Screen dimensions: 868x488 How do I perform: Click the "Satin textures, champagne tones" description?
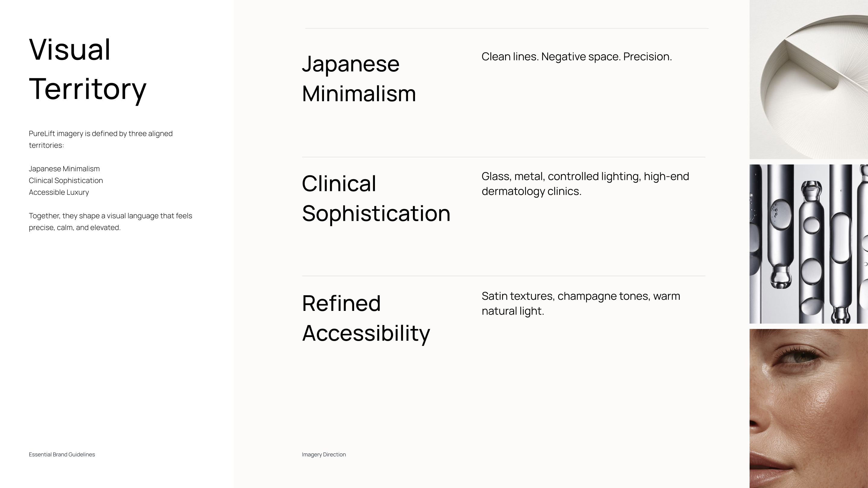pos(580,303)
